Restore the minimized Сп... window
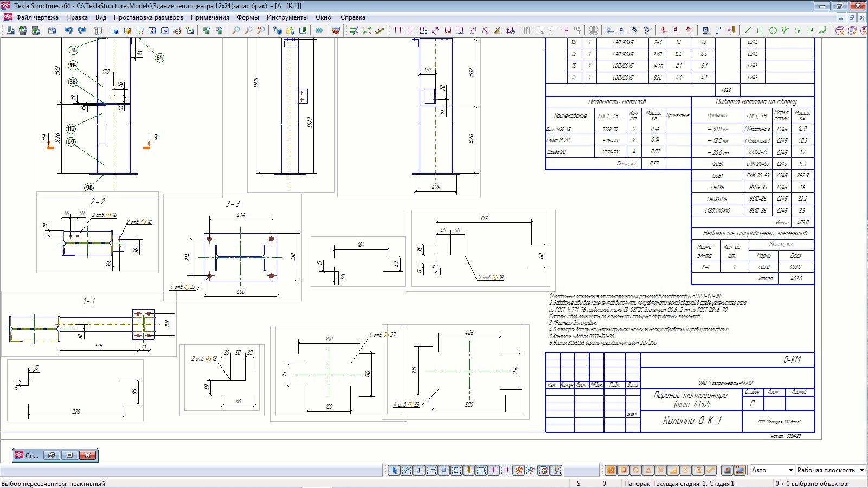This screenshot has width=868, height=488. click(52, 455)
